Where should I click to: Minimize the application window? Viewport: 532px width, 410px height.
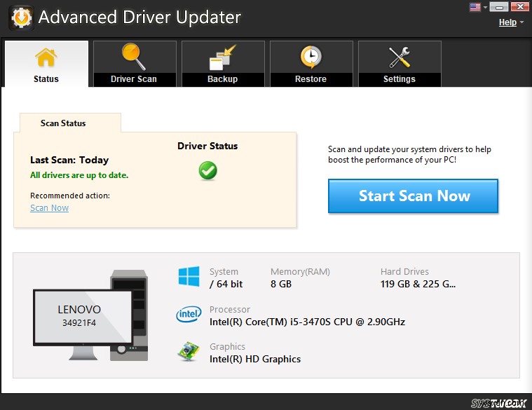tap(499, 7)
